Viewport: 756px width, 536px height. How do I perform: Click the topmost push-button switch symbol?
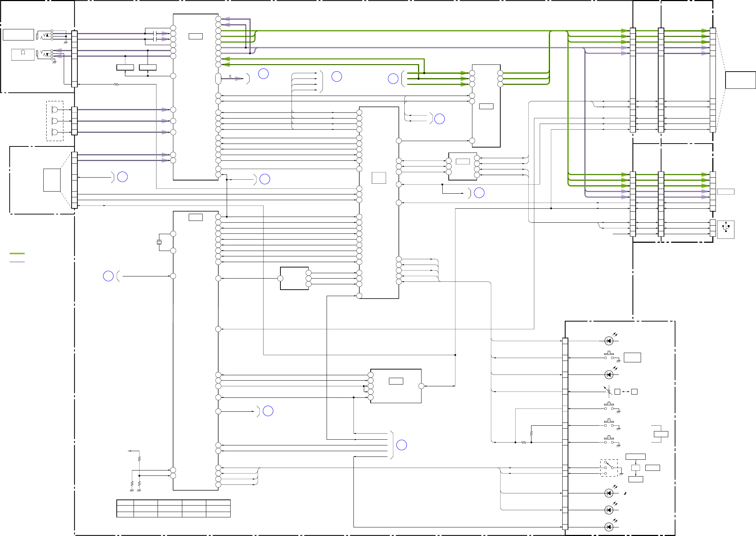tap(609, 356)
